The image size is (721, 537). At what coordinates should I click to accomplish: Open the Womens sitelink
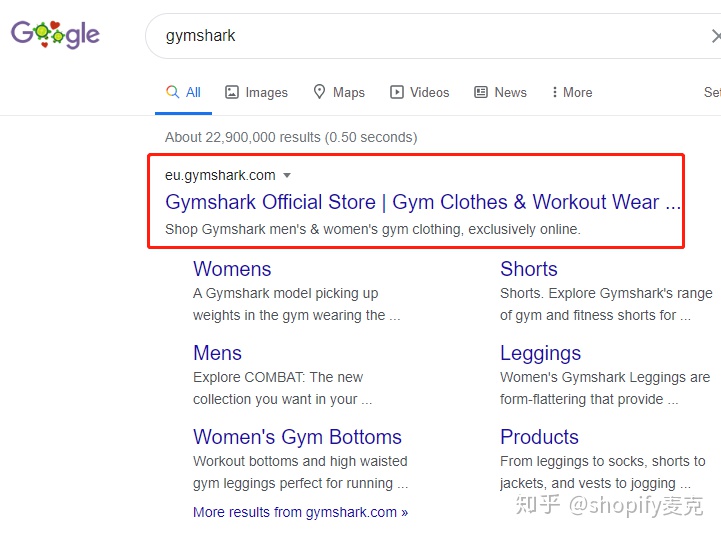(232, 269)
